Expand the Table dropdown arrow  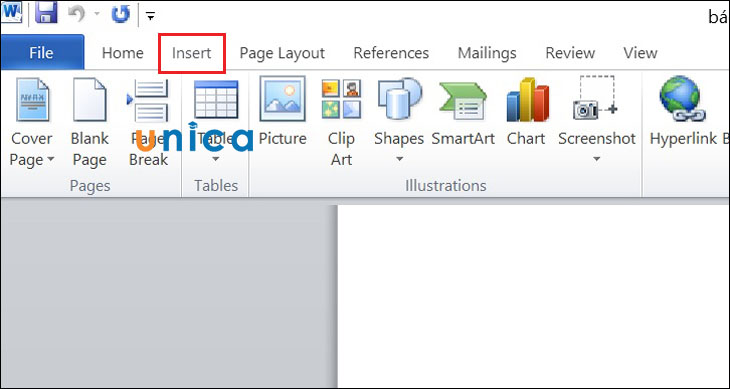point(216,160)
